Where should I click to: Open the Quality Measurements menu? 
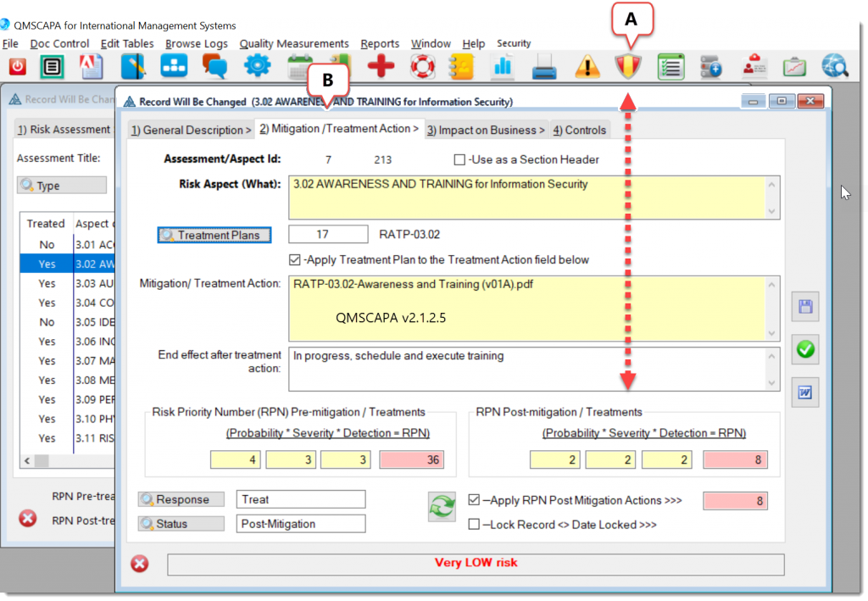294,44
